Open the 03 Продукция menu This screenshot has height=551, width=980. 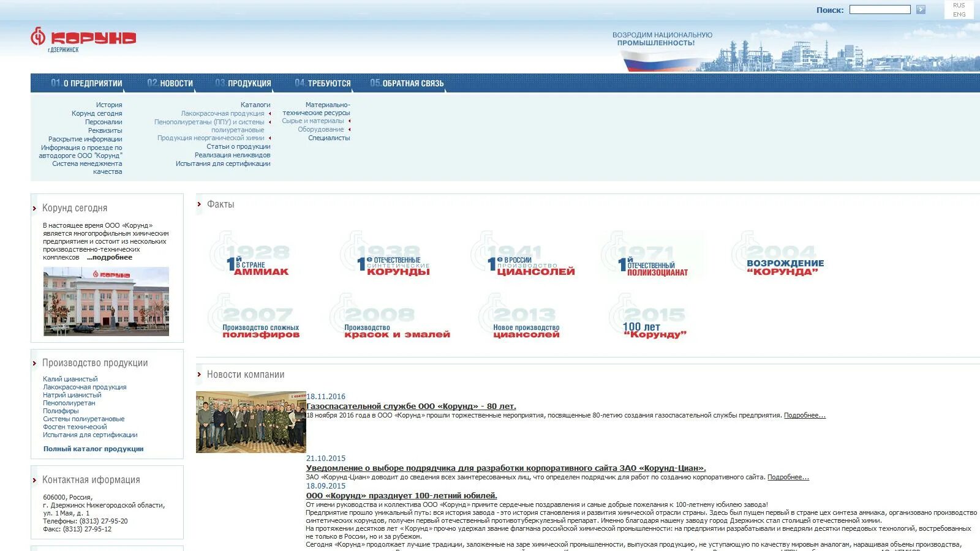[243, 83]
